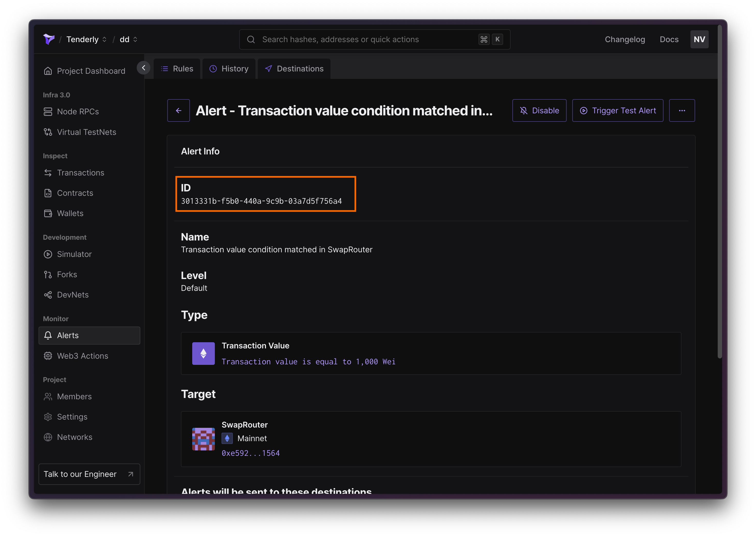
Task: Switch to the History tab
Action: tap(229, 68)
